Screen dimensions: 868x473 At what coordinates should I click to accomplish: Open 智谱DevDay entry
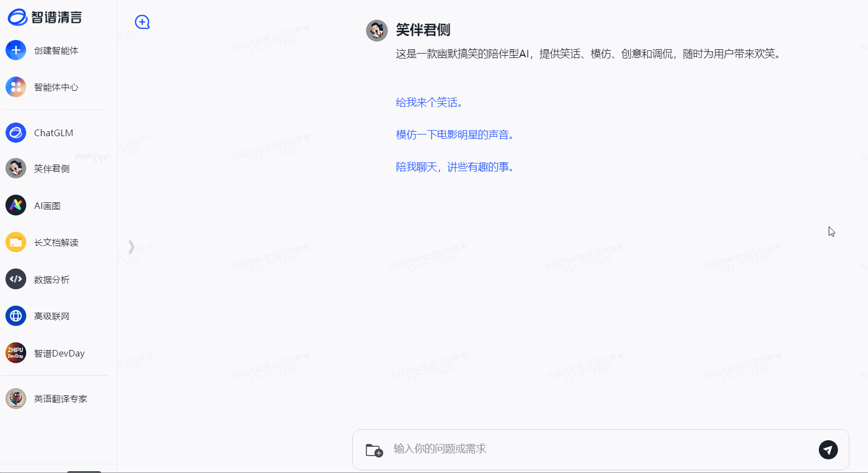pos(60,353)
